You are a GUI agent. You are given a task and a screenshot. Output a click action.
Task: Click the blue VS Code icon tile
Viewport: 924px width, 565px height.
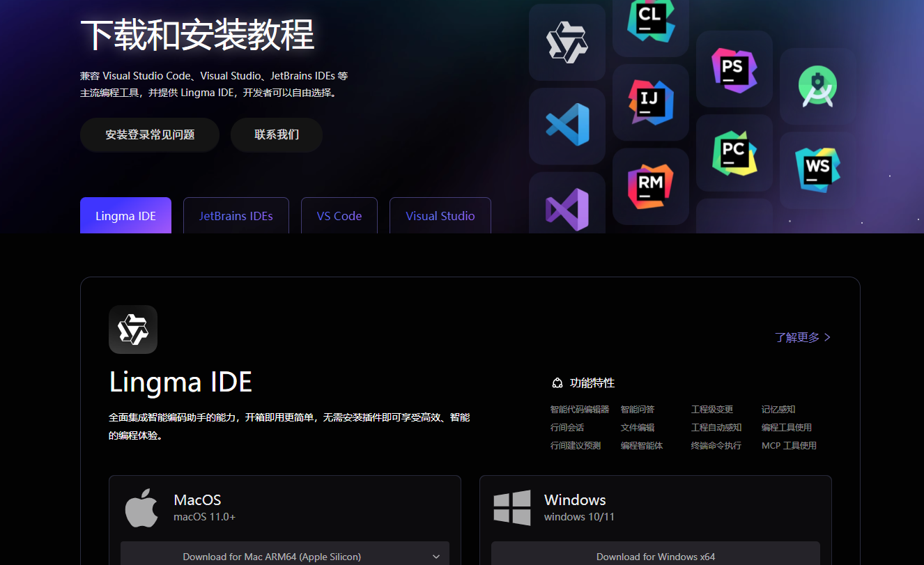[567, 125]
